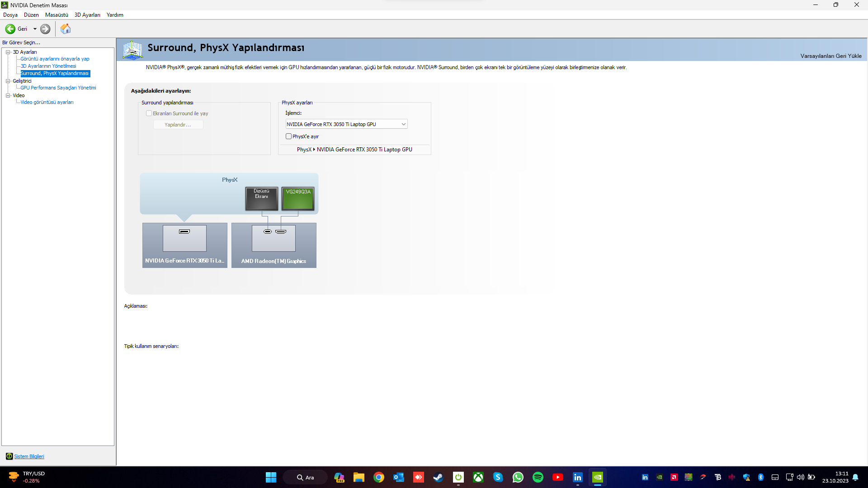Open the İşlemci GPU dropdown

click(346, 124)
